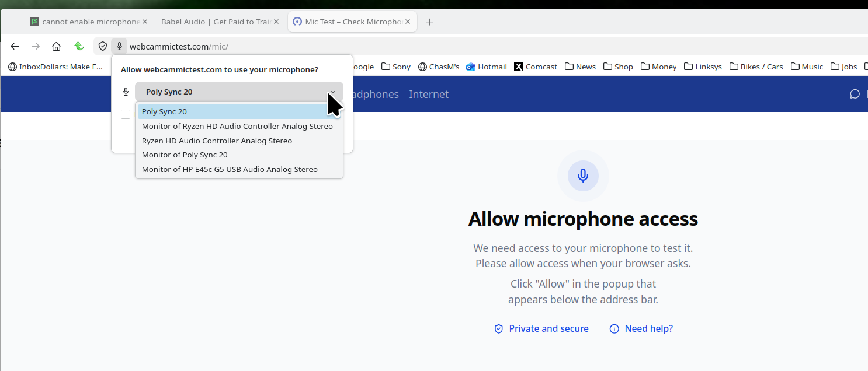The image size is (868, 371).
Task: Open the Money bookmarks folder
Action: pos(658,66)
